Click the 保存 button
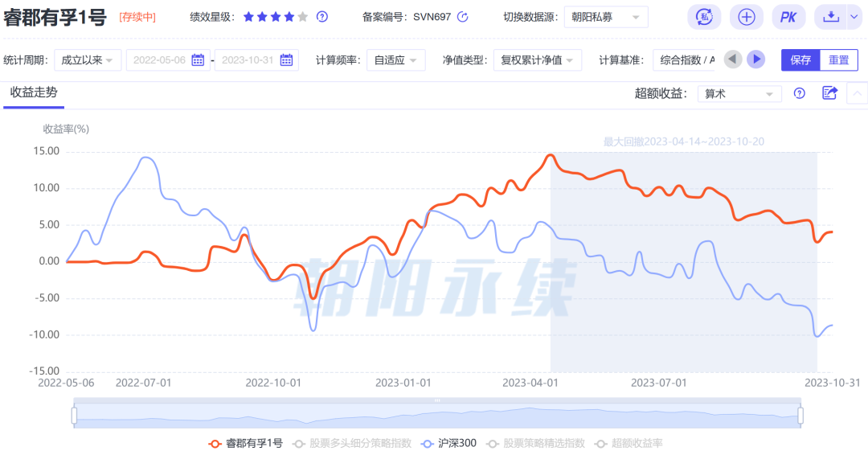The height and width of the screenshot is (455, 868). tap(800, 59)
